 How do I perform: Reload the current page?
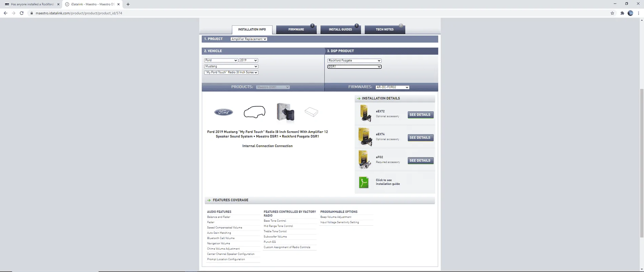tap(22, 13)
